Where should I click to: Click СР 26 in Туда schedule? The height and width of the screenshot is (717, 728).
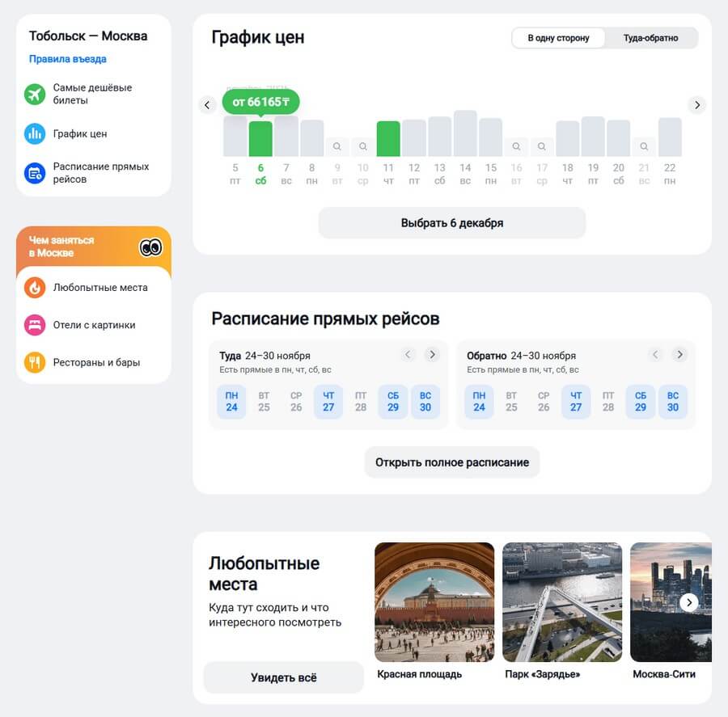pyautogui.click(x=296, y=402)
